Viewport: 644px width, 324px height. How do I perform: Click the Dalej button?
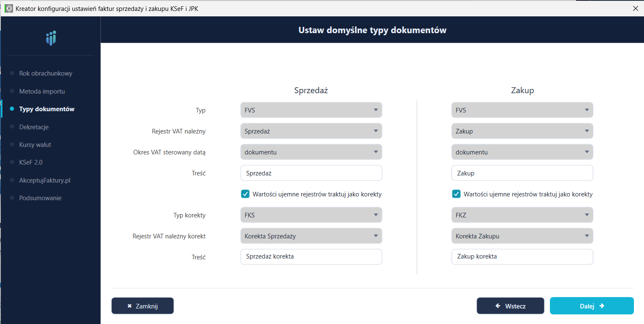click(591, 306)
